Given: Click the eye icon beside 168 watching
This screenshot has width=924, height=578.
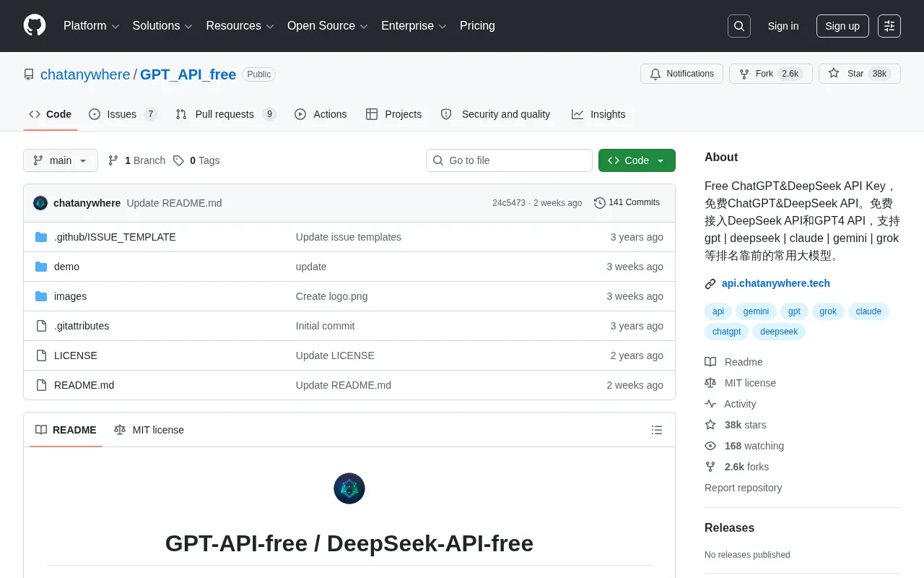Looking at the screenshot, I should [710, 446].
